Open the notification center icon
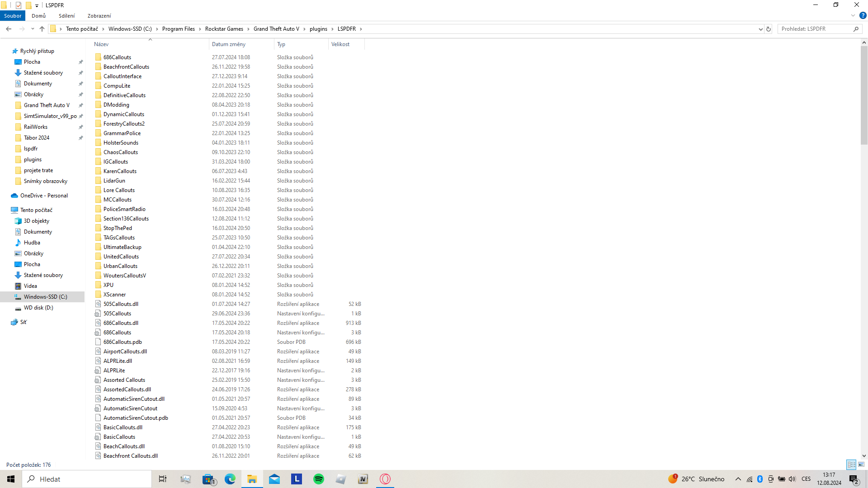Image resolution: width=868 pixels, height=488 pixels. tap(854, 479)
